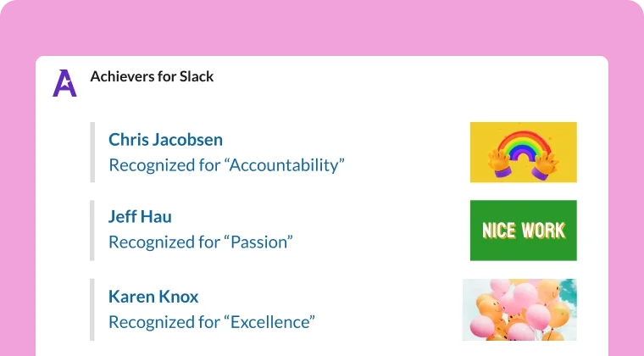Select the Recognized for "Accountability" line
The image size is (644, 356).
226,164
